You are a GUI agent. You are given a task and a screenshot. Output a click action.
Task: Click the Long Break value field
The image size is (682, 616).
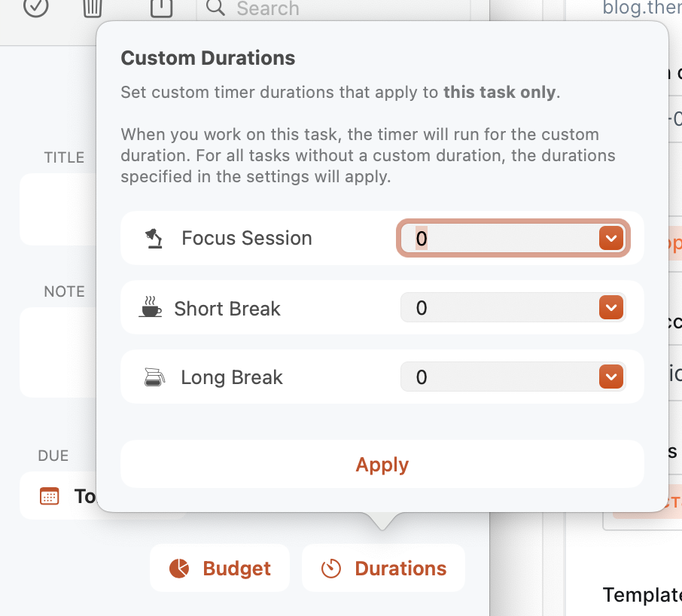click(501, 377)
